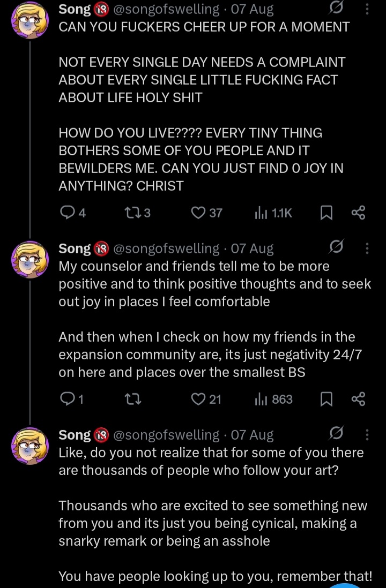Share the 'My counselor and friends' tweet
The image size is (386, 588).
click(x=358, y=399)
